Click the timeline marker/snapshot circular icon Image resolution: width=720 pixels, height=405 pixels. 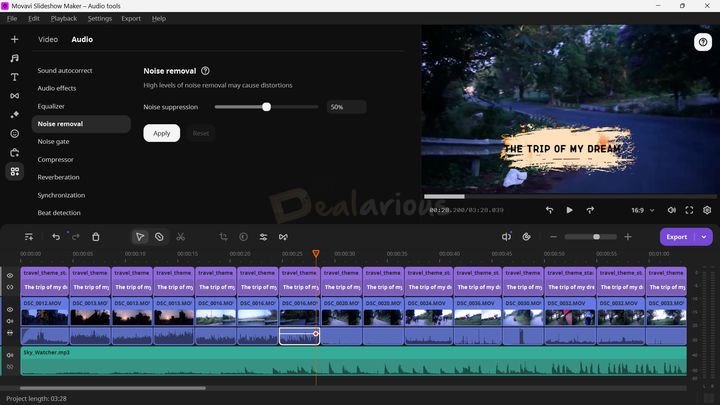pos(527,237)
